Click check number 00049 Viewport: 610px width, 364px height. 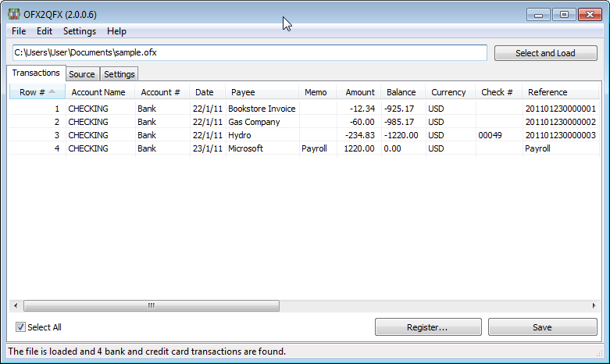pos(490,135)
